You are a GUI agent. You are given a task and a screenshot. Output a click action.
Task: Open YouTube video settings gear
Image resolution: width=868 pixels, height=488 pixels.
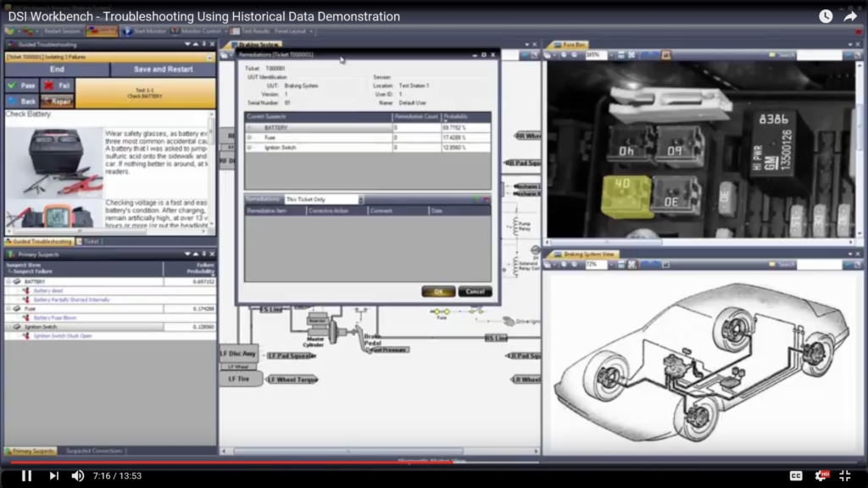tap(821, 476)
